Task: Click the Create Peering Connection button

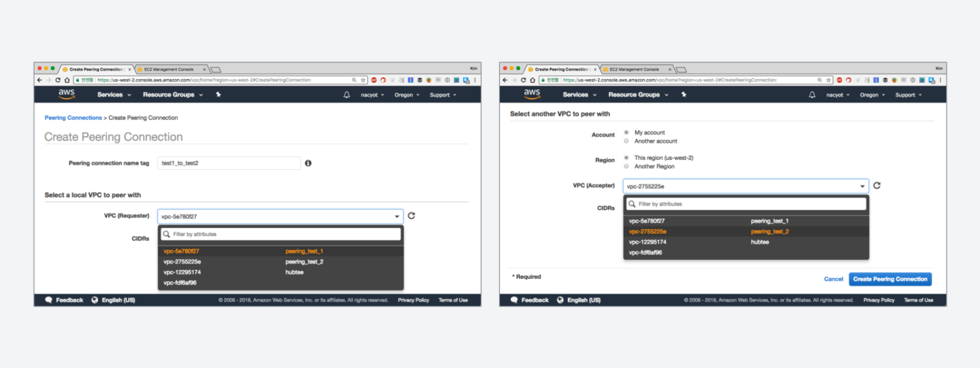Action: 890,279
